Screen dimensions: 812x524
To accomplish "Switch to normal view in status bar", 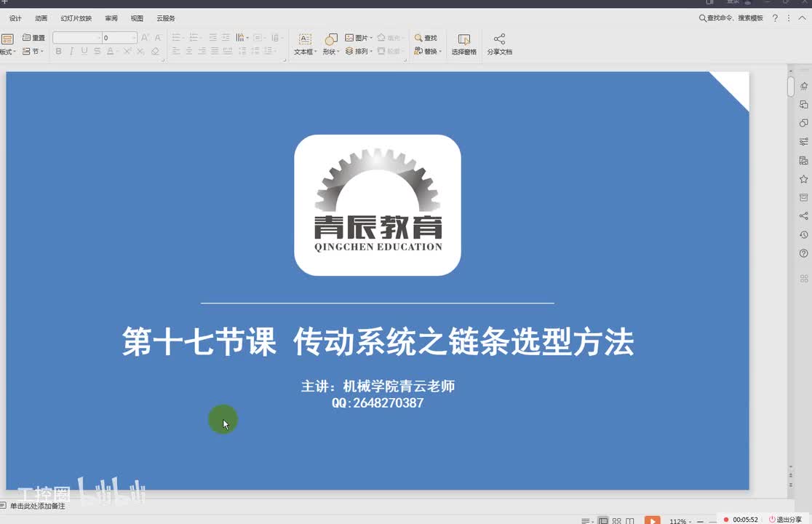I will coord(603,520).
